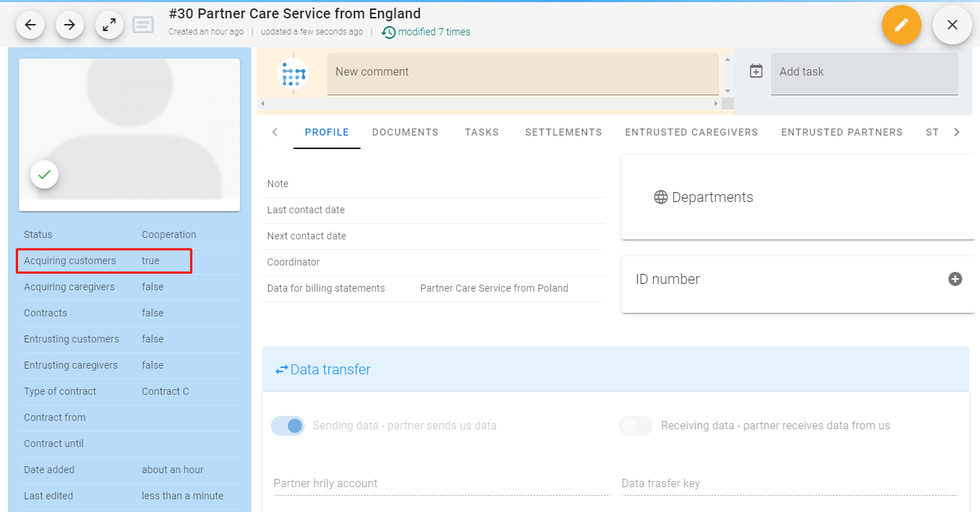Expand the comment box down arrow
This screenshot has width=980, height=512.
[x=727, y=90]
